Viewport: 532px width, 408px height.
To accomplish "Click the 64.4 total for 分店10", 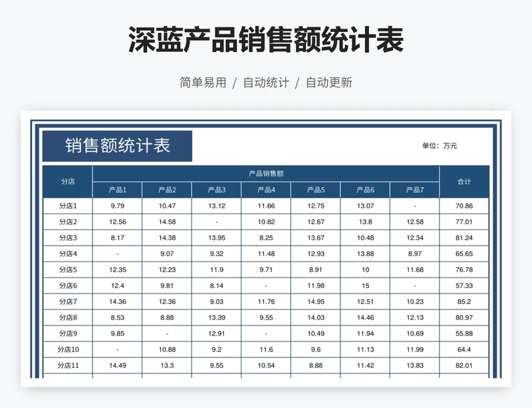I will [x=464, y=349].
